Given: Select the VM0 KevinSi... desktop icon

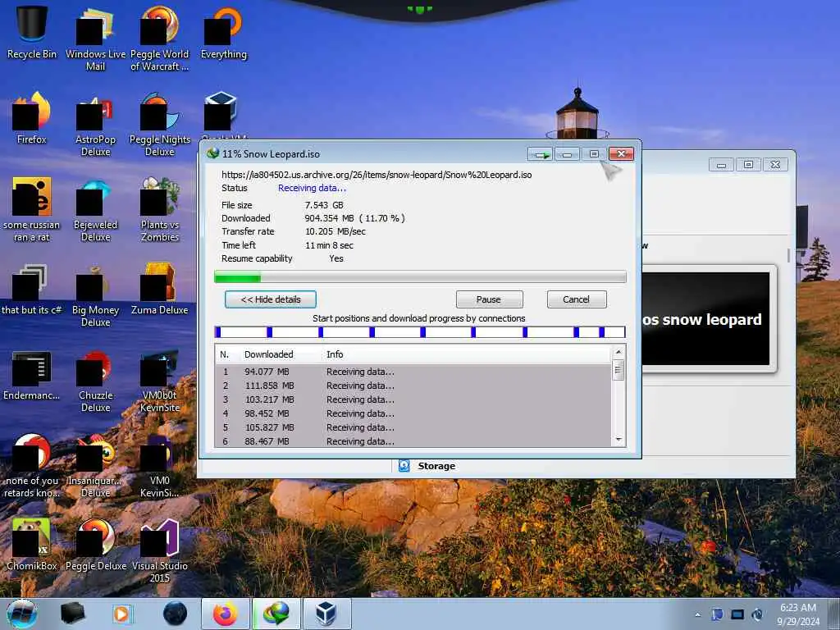Looking at the screenshot, I should (x=160, y=466).
